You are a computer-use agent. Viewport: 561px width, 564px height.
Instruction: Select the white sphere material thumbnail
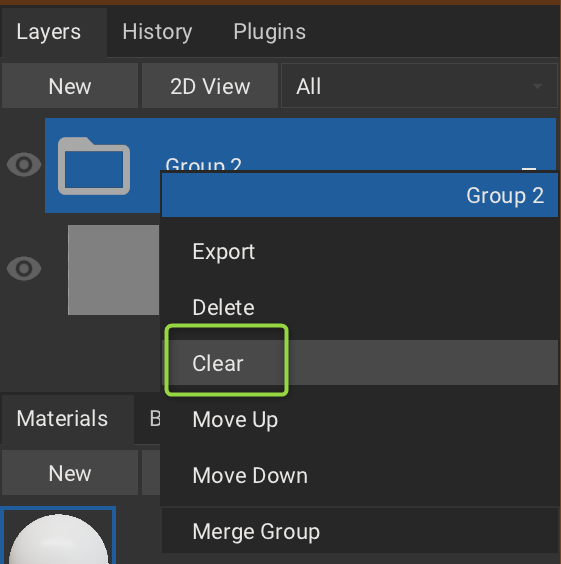pos(58,536)
